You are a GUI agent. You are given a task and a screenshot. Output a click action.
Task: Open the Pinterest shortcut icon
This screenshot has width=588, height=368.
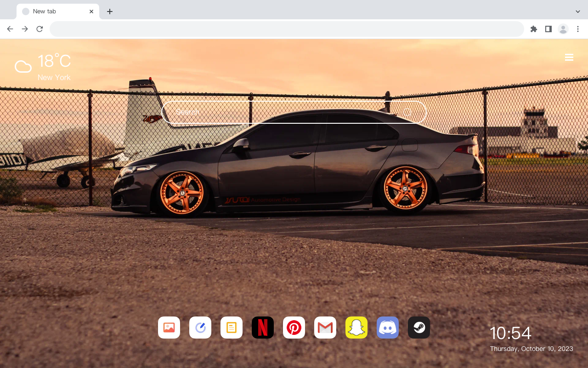pos(294,328)
